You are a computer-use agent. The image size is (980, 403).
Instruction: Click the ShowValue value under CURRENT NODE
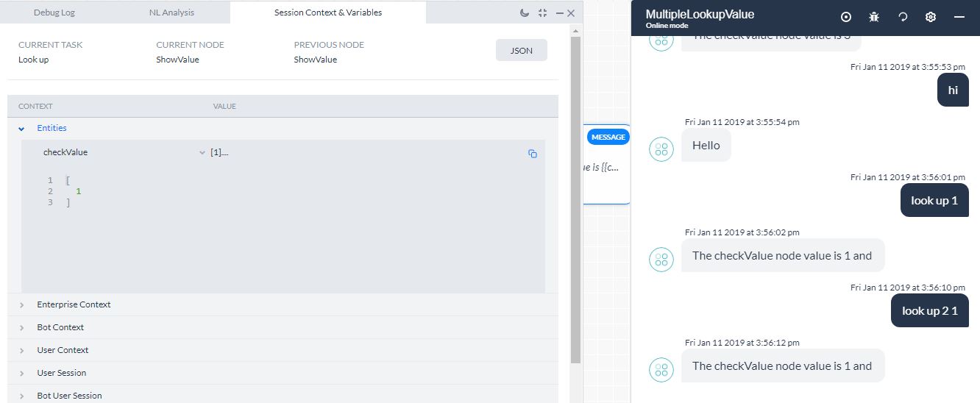pyautogui.click(x=177, y=60)
